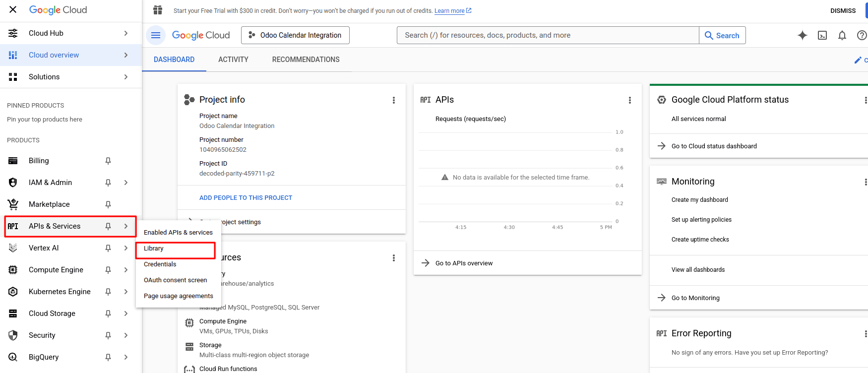Screen dimensions: 868x373
Task: Open notifications bell icon
Action: click(x=842, y=35)
